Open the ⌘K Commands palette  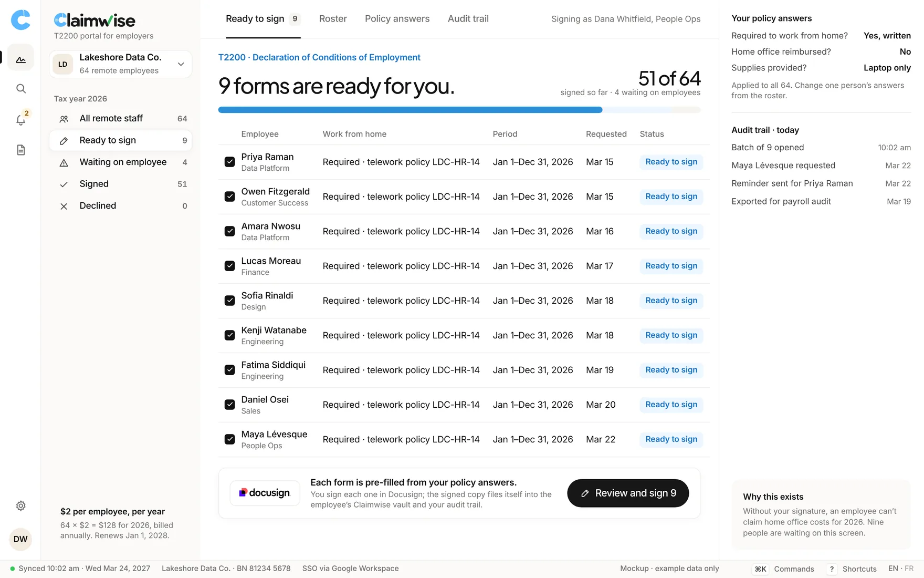click(x=784, y=569)
